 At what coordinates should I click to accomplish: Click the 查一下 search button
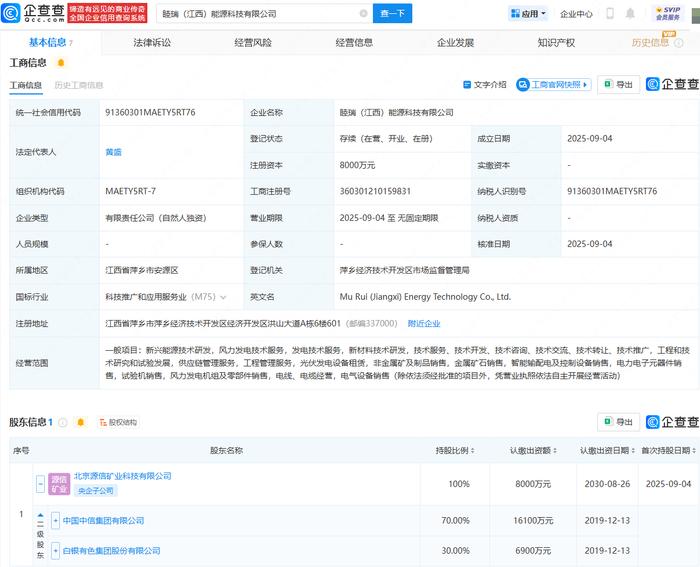coord(392,13)
